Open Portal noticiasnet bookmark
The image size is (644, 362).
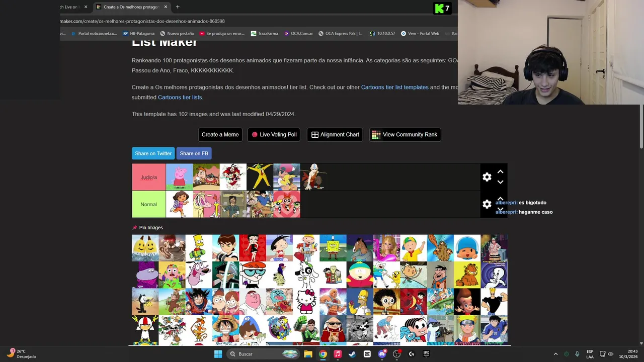(x=94, y=34)
